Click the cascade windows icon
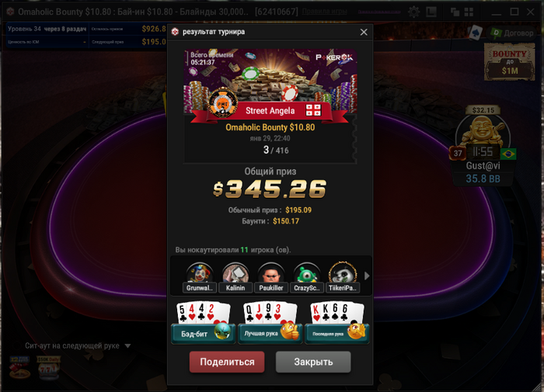This screenshot has width=544, height=392. pyautogui.click(x=455, y=12)
